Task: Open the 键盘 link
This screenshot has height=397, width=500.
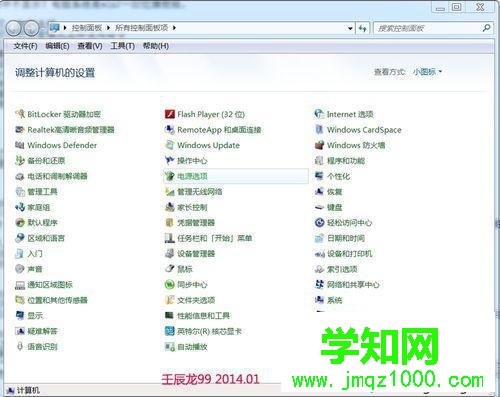Action: [334, 207]
